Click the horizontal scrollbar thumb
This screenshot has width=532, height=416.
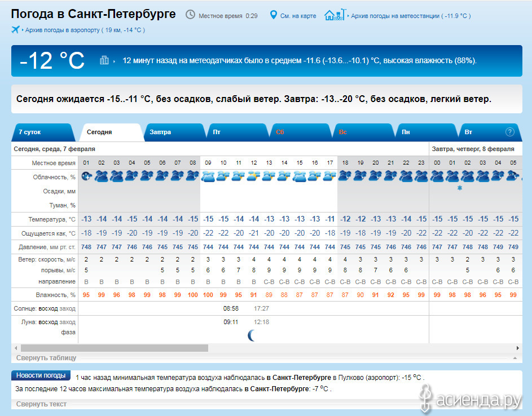coord(115,348)
